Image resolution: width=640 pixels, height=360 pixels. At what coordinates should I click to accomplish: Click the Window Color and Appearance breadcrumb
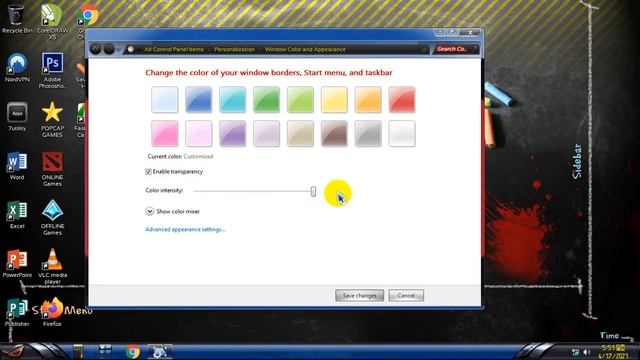tap(305, 49)
